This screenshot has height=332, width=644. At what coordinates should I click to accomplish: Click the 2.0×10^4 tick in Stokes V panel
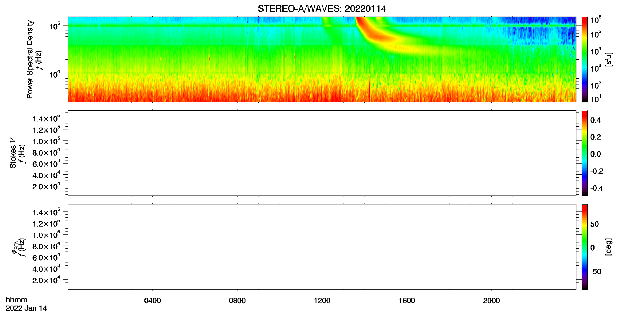pos(46,186)
